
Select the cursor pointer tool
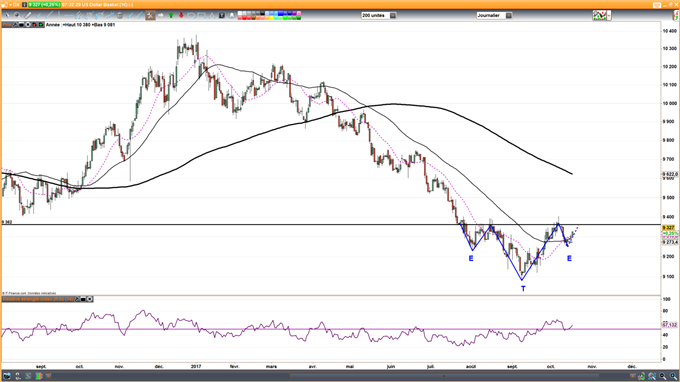[x=7, y=15]
